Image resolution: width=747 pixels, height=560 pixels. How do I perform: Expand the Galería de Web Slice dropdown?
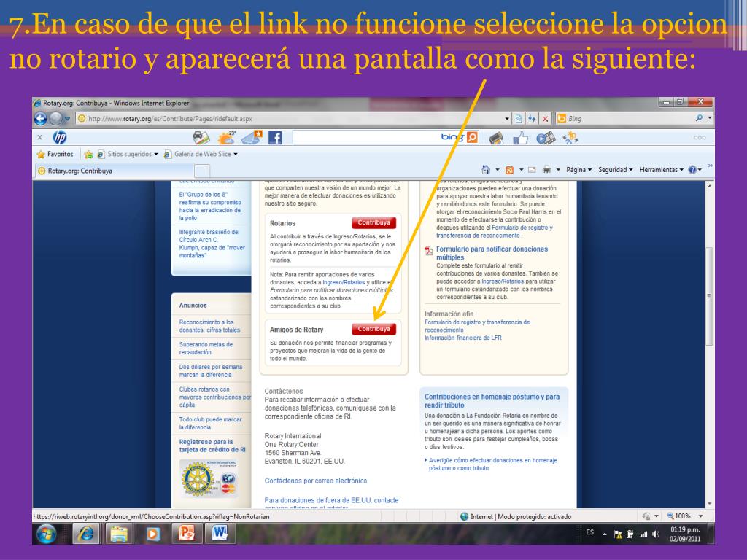click(236, 155)
